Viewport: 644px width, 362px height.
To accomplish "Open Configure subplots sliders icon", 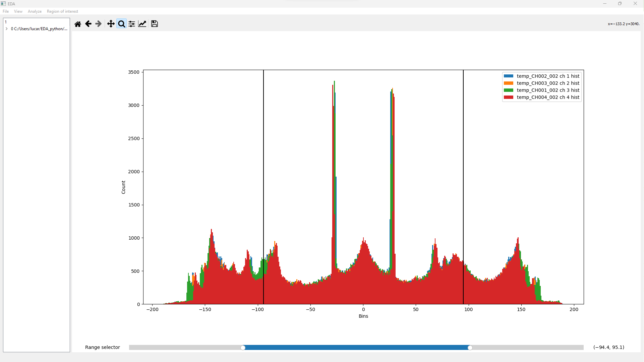I will pyautogui.click(x=132, y=24).
